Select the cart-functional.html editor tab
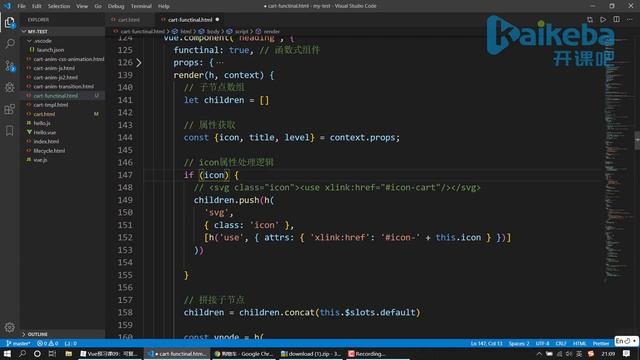640x360 pixels. tap(190, 20)
